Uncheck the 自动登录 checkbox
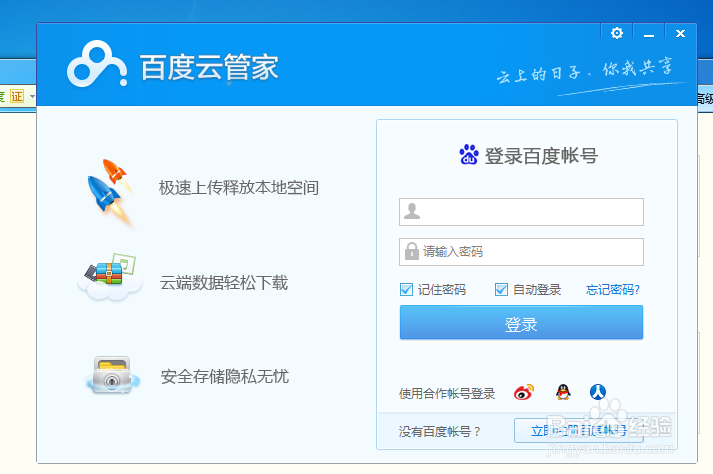713x474 pixels. tap(501, 290)
